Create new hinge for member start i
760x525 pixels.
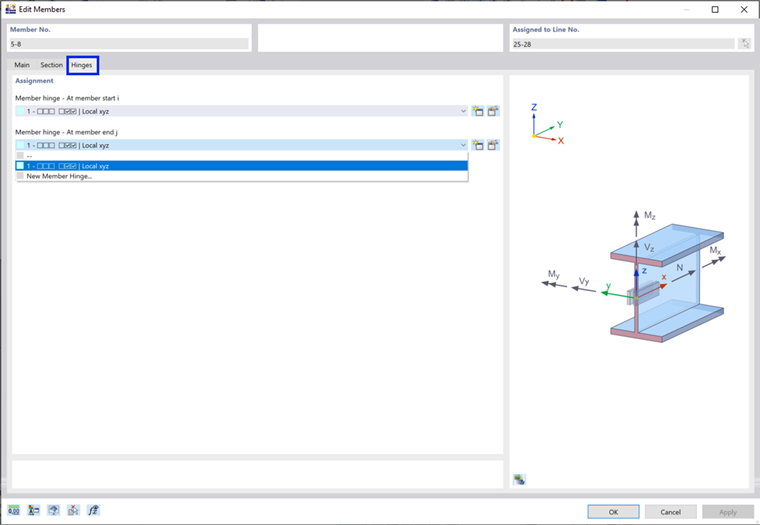coord(478,111)
